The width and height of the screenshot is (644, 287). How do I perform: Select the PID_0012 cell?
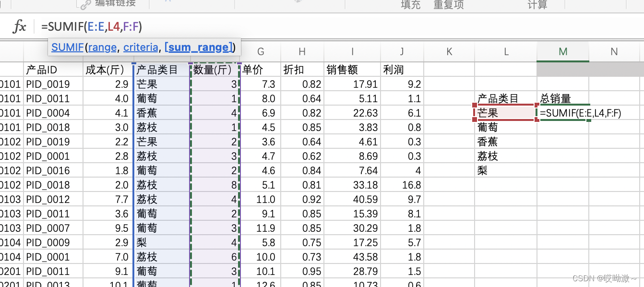[53, 199]
